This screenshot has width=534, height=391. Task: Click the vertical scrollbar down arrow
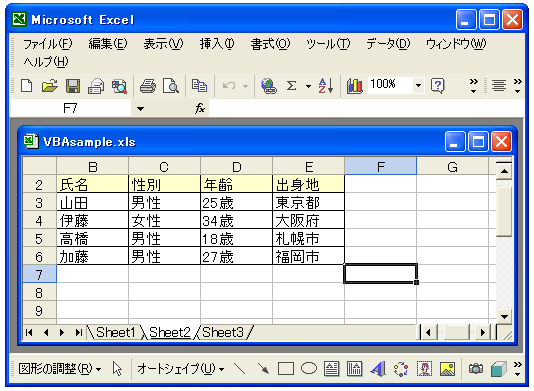pos(504,316)
